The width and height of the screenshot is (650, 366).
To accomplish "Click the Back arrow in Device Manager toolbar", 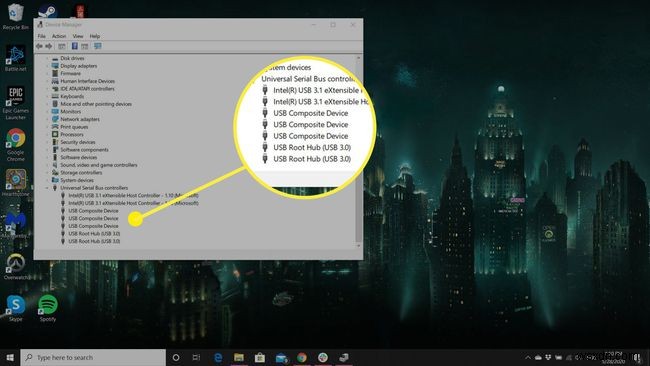I will 39,46.
